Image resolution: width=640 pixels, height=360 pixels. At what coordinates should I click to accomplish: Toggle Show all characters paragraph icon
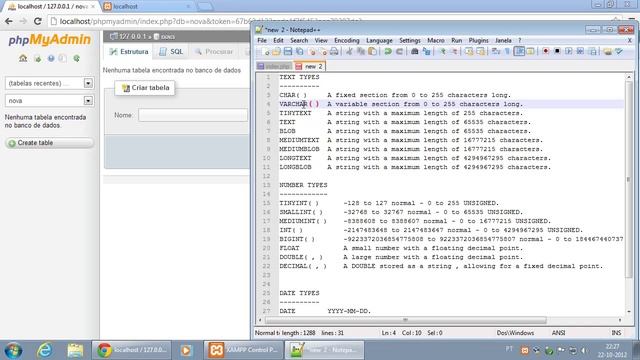pos(507,51)
